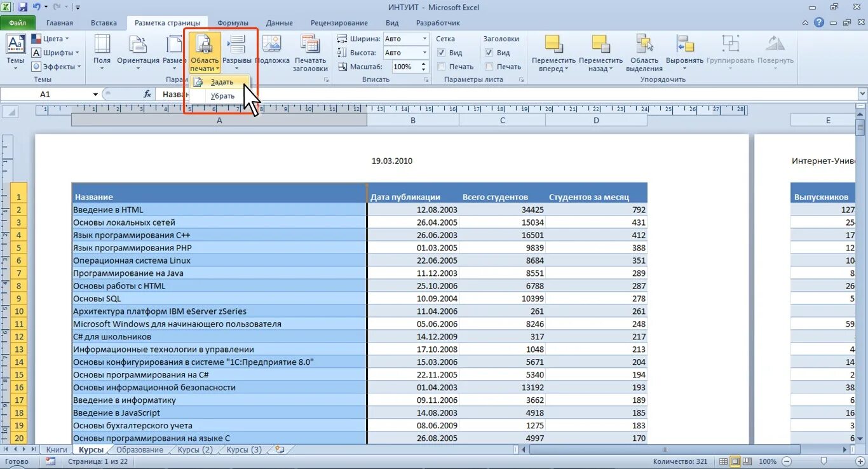
Task: Click the Undo arrow icon
Action: 36,7
